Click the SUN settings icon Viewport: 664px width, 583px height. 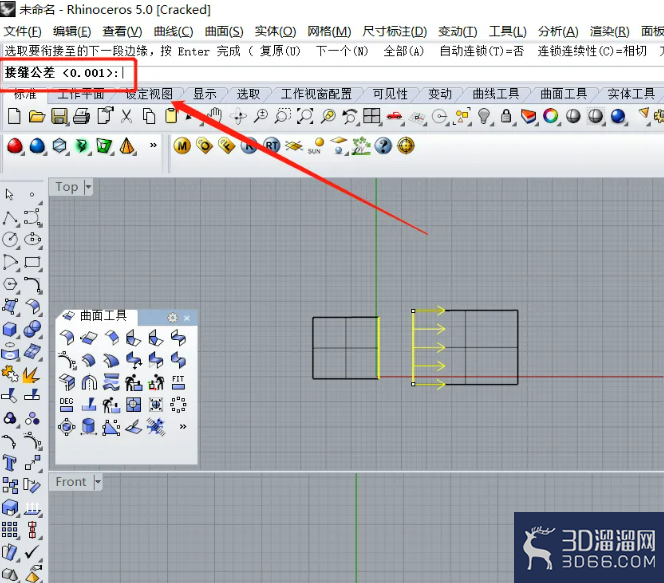[316, 146]
